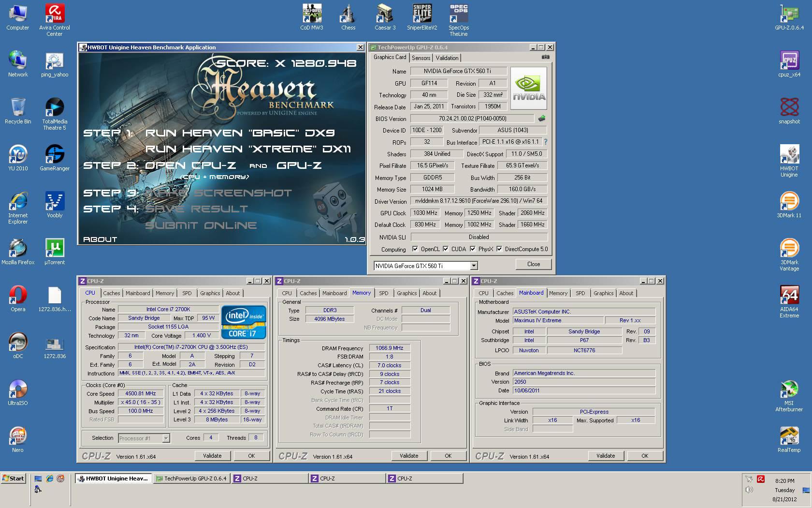Image resolution: width=812 pixels, height=508 pixels.
Task: Open the Caesar 3 desktop icon
Action: [x=385, y=17]
